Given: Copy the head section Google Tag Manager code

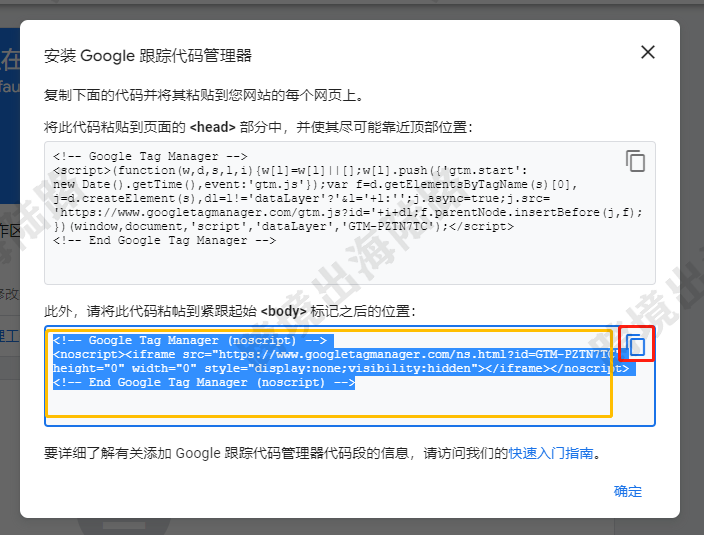Looking at the screenshot, I should 635,161.
